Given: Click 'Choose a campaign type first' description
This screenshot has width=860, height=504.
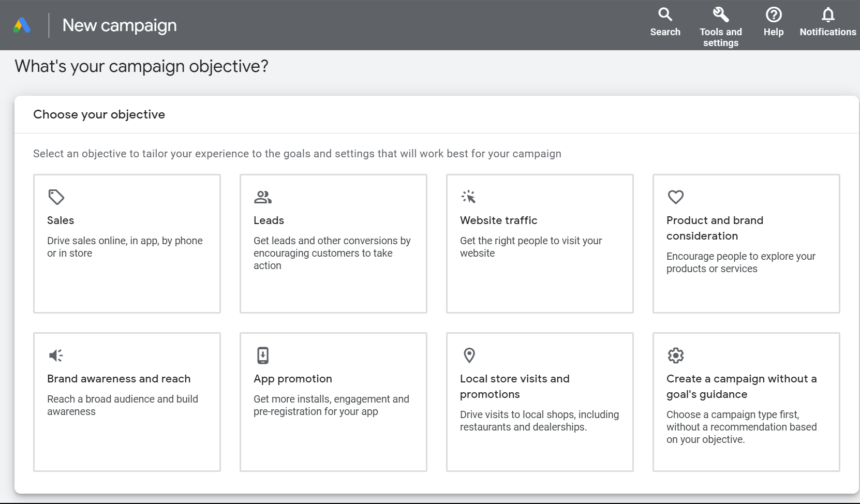Looking at the screenshot, I should pos(742,427).
